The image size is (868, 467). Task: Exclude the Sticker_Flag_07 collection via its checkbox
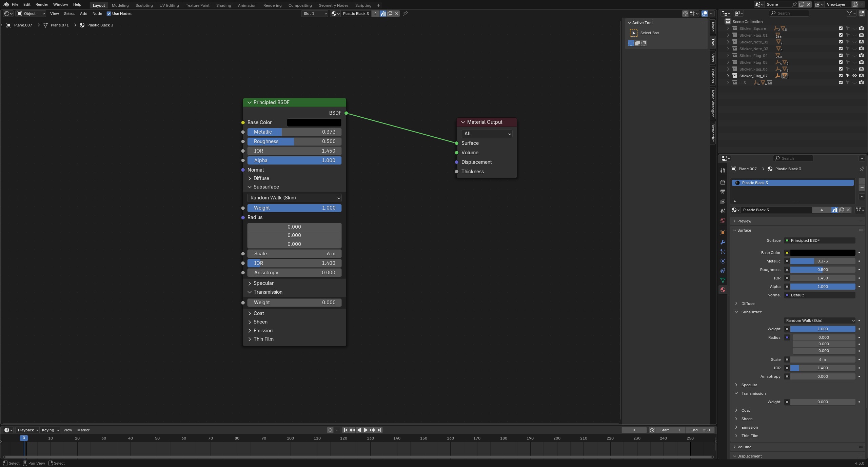[x=841, y=76]
